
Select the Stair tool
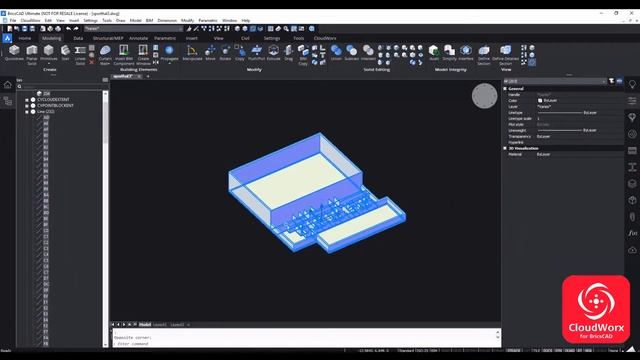pos(65,53)
